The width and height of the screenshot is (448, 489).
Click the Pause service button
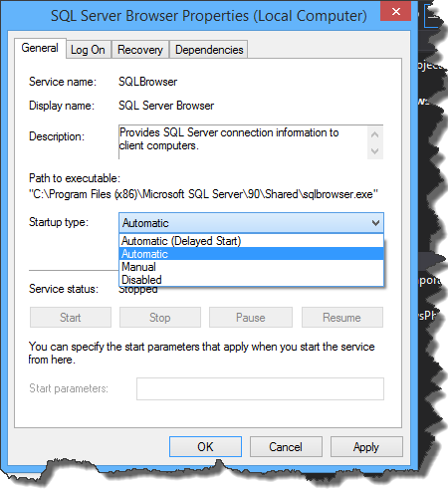[x=251, y=318]
